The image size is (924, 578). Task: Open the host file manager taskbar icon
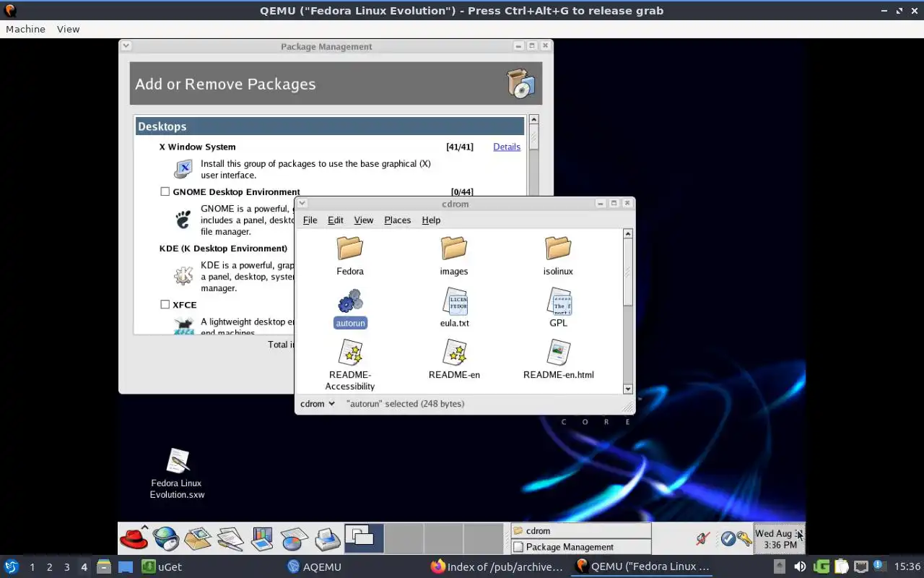[104, 566]
